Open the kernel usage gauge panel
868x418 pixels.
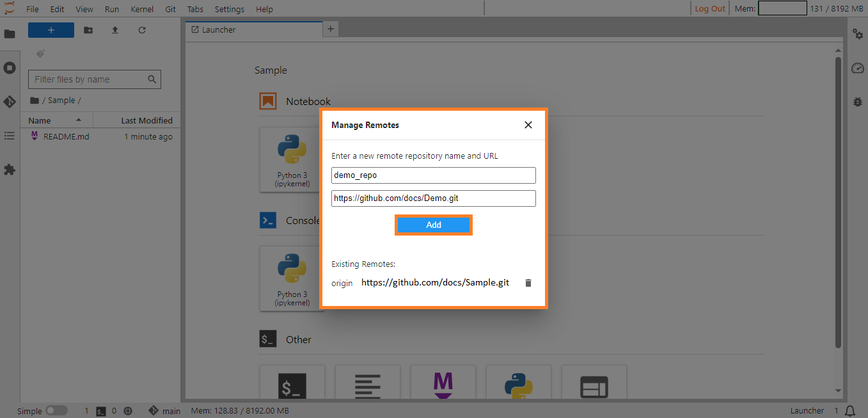[858, 68]
